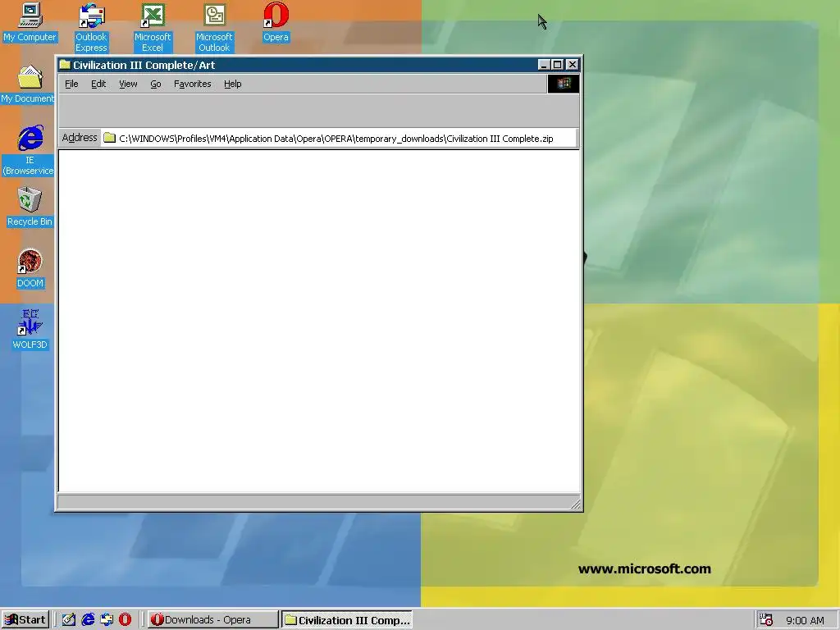Switch to Downloads - Opera taskbar button

click(212, 620)
